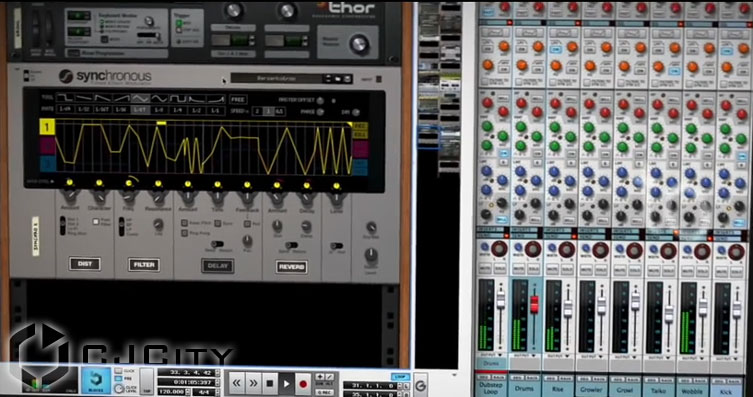Toggle Ping Pong checkbox in delay section
This screenshot has width=753, height=397.
(184, 233)
